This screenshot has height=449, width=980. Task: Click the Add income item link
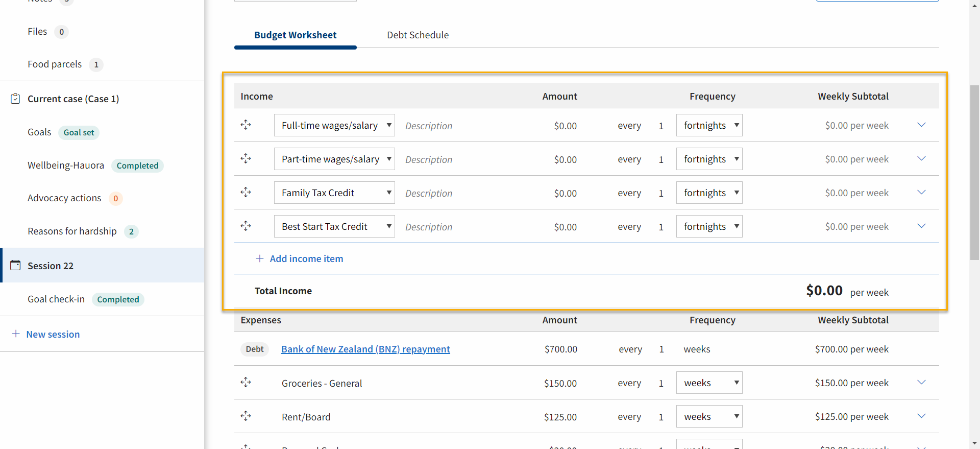(x=306, y=258)
